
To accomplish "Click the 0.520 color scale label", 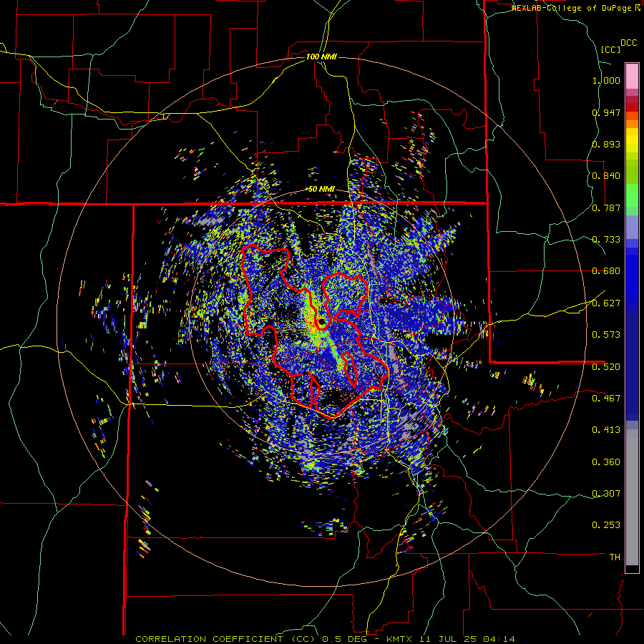I will (x=606, y=367).
